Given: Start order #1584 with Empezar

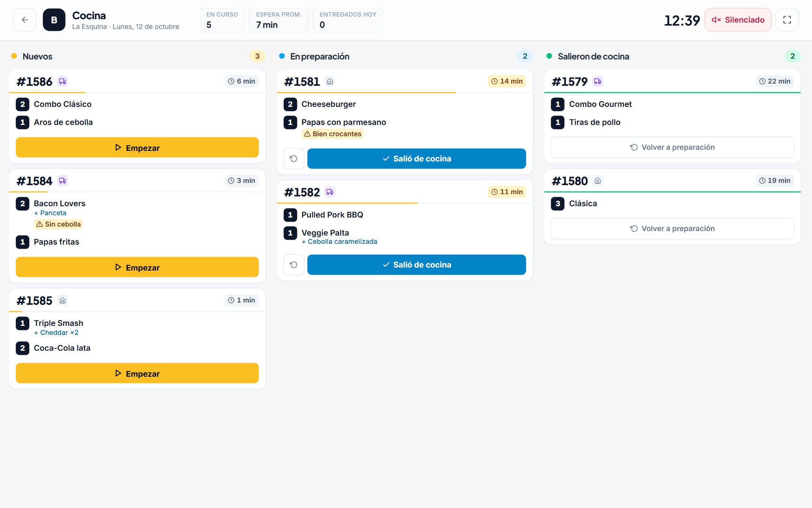Looking at the screenshot, I should tap(137, 267).
